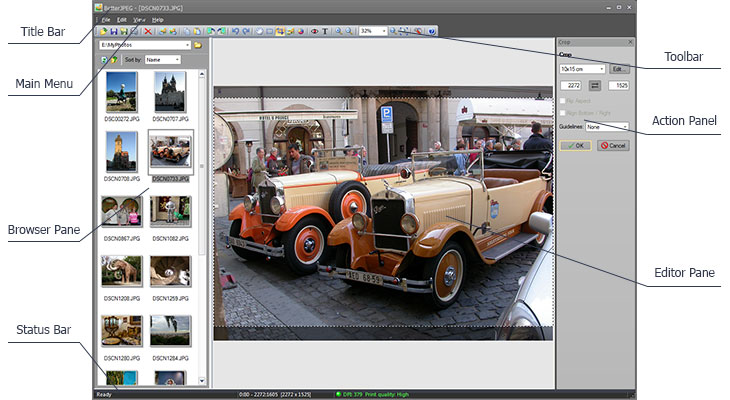Image resolution: width=730 pixels, height=400 pixels.
Task: Click the Print toolbar icon
Action: [135, 32]
